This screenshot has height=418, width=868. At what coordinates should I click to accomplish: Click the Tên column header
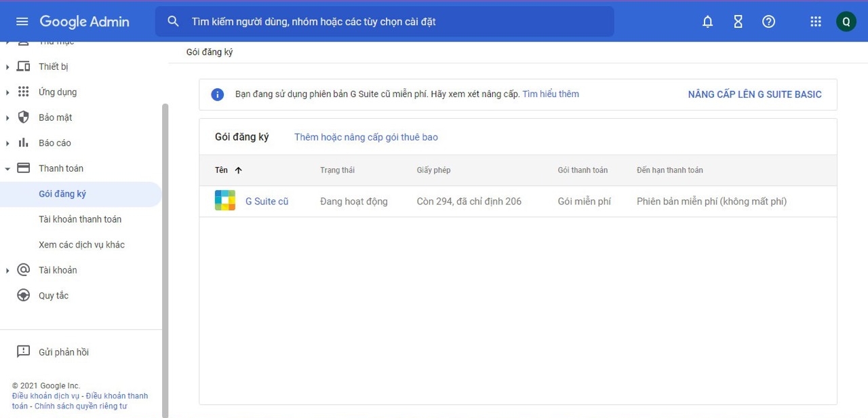tap(221, 170)
